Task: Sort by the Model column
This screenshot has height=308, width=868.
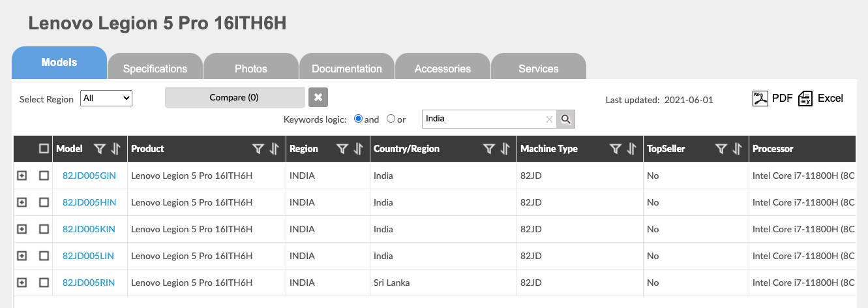Action: (x=116, y=149)
